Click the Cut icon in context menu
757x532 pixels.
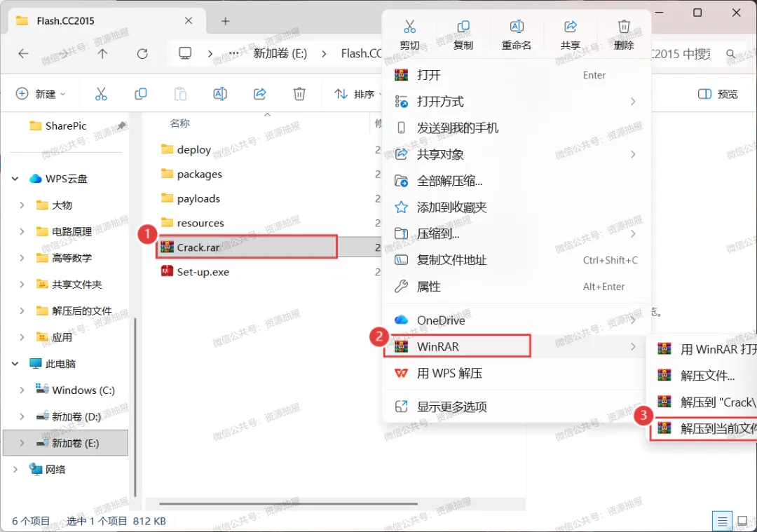[409, 27]
